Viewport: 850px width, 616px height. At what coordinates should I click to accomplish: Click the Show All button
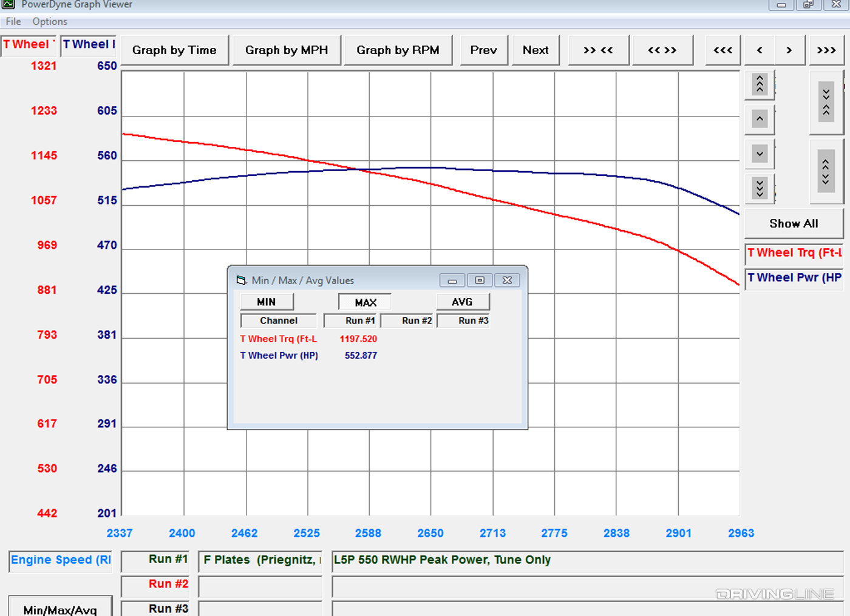(793, 223)
